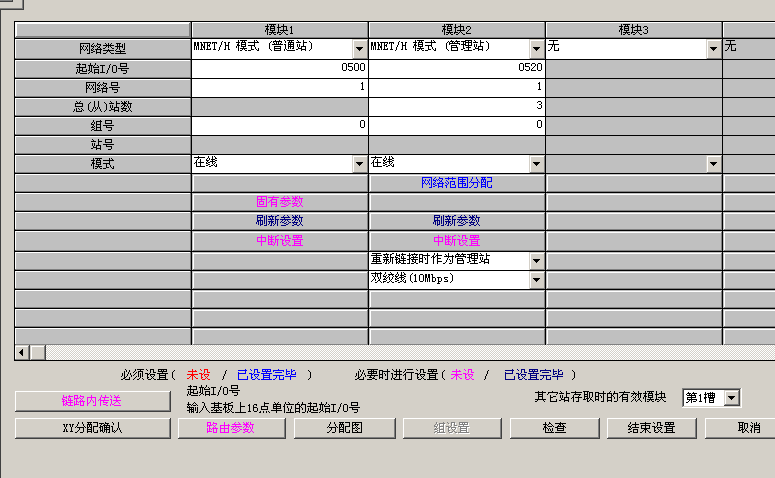Click the XY分配确认 button
775x478 pixels.
92,428
